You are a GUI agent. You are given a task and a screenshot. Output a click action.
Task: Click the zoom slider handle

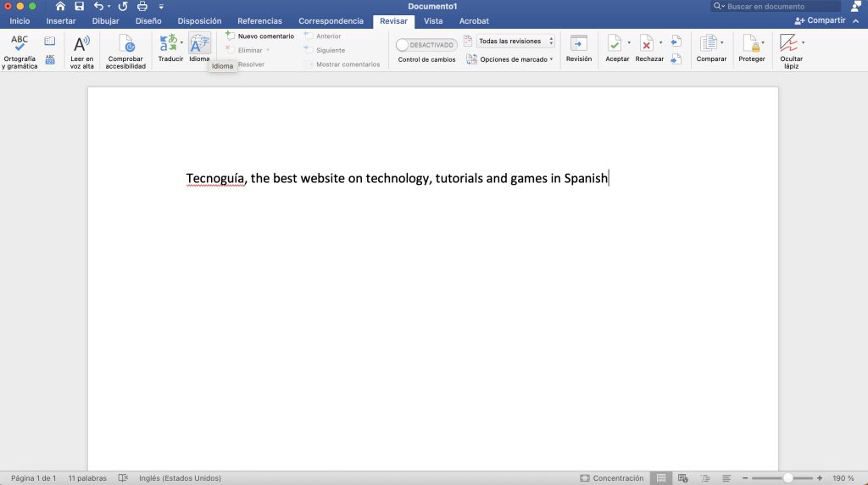tap(787, 478)
